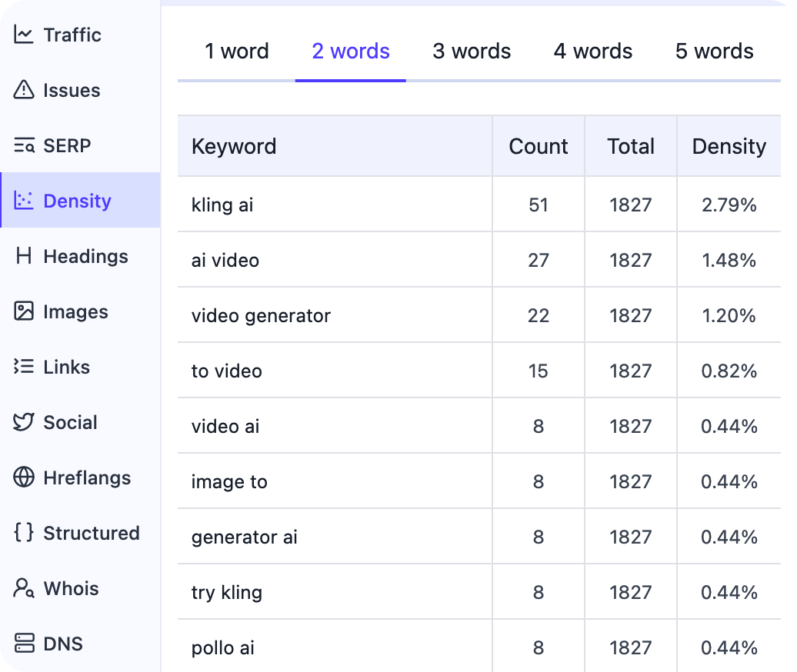The image size is (797, 672).
Task: Open the Traffic section label
Action: [72, 35]
